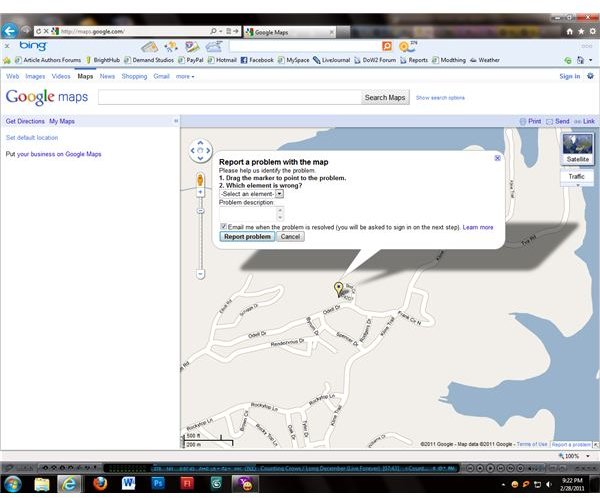Toggle Email me when problem resolved checkbox
This screenshot has height=498, width=600.
click(223, 227)
